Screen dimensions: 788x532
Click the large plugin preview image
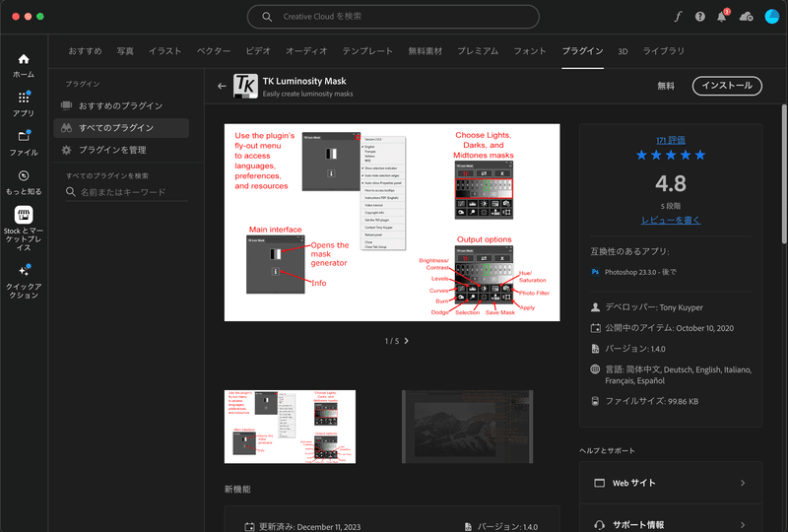click(392, 223)
